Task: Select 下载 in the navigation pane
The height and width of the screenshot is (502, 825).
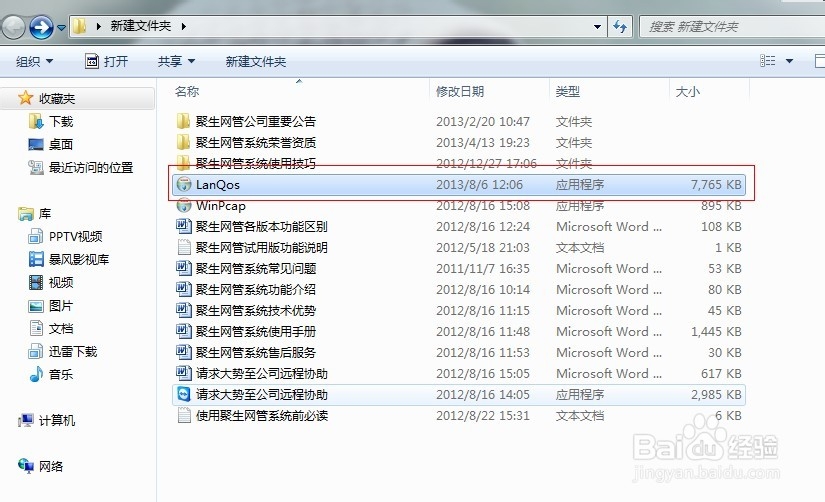Action: tap(61, 122)
